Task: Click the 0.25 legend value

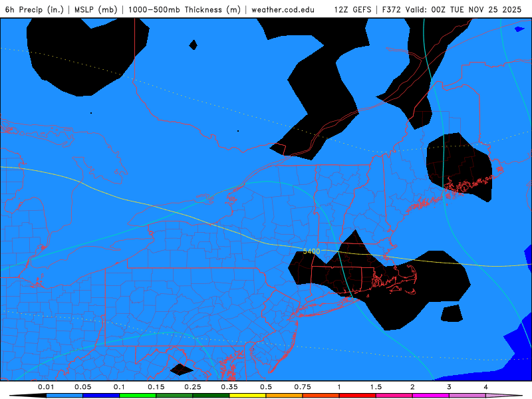Action: tap(193, 387)
